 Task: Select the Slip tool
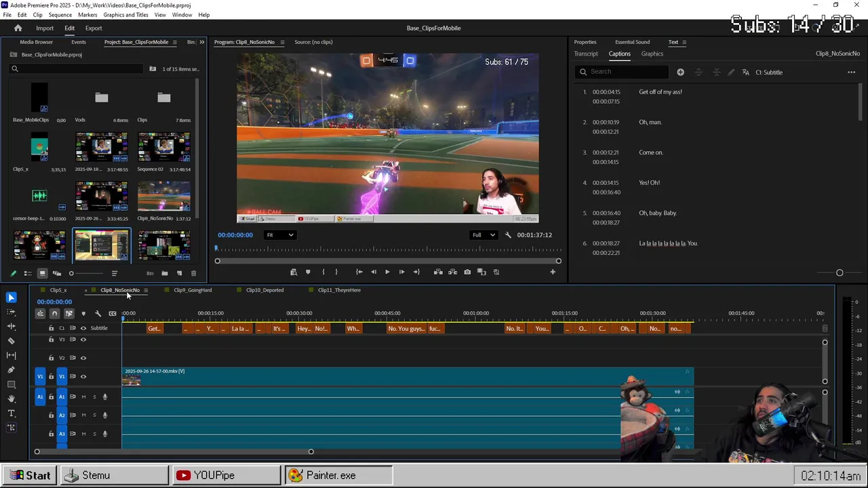(x=11, y=355)
